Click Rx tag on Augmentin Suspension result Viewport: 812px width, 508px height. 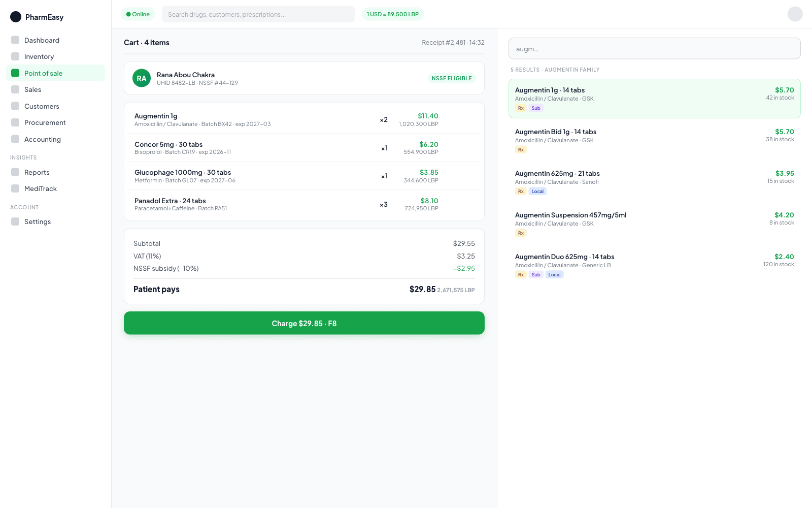[521, 233]
